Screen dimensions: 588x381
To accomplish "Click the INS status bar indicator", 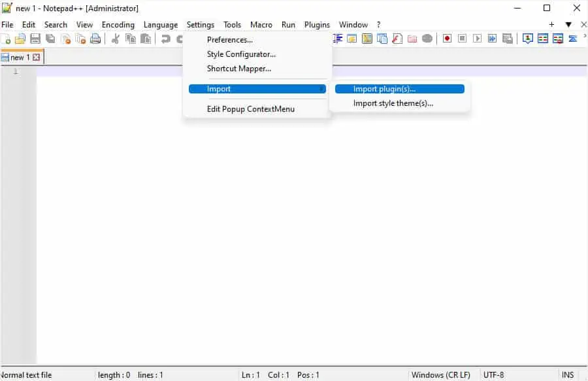I will pos(567,374).
